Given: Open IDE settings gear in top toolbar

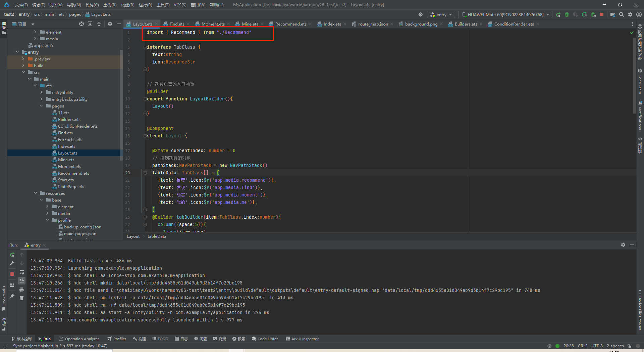Looking at the screenshot, I should pos(630,14).
